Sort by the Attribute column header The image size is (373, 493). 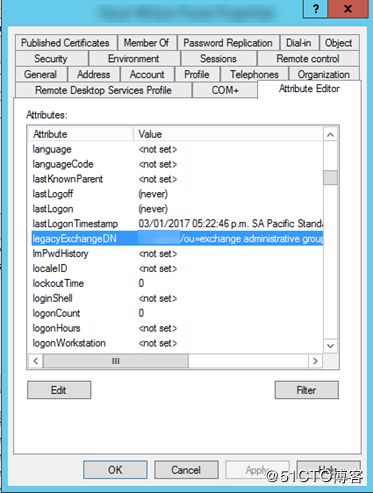80,134
